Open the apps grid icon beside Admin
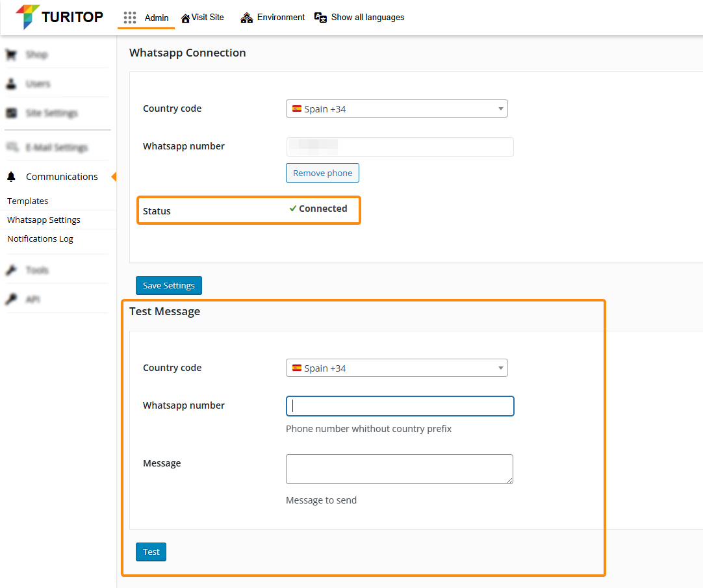The height and width of the screenshot is (588, 703). click(130, 18)
